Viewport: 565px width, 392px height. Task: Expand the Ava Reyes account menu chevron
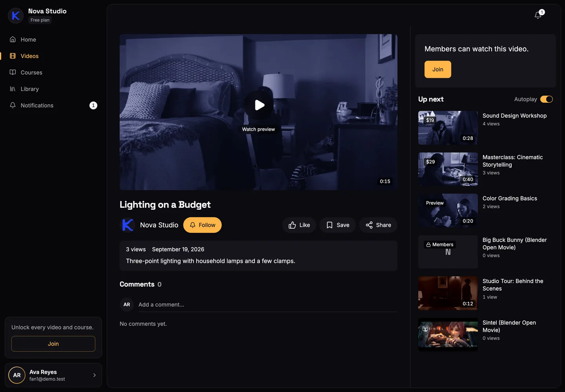click(95, 375)
